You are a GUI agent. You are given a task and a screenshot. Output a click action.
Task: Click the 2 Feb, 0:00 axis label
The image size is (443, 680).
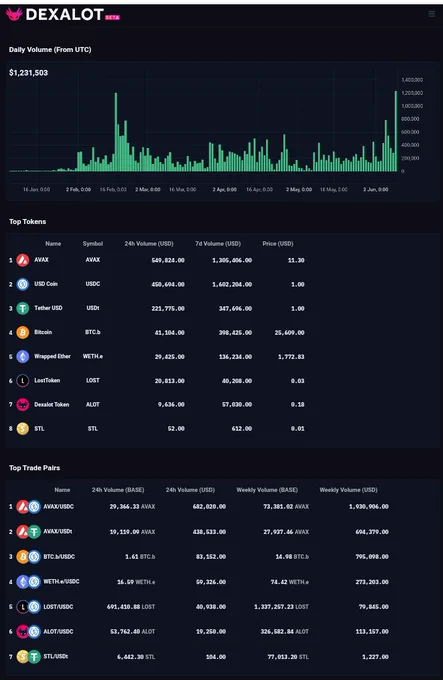[78, 190]
